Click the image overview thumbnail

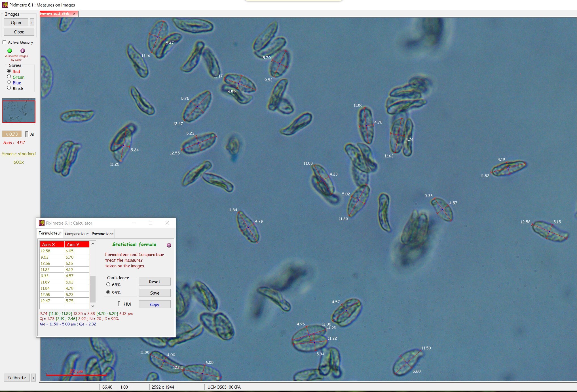coord(19,111)
